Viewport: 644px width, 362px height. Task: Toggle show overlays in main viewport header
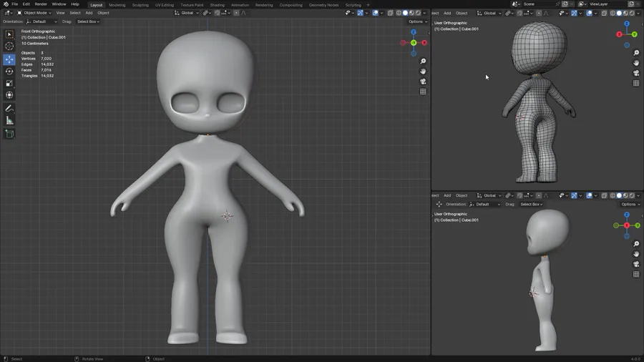(376, 13)
